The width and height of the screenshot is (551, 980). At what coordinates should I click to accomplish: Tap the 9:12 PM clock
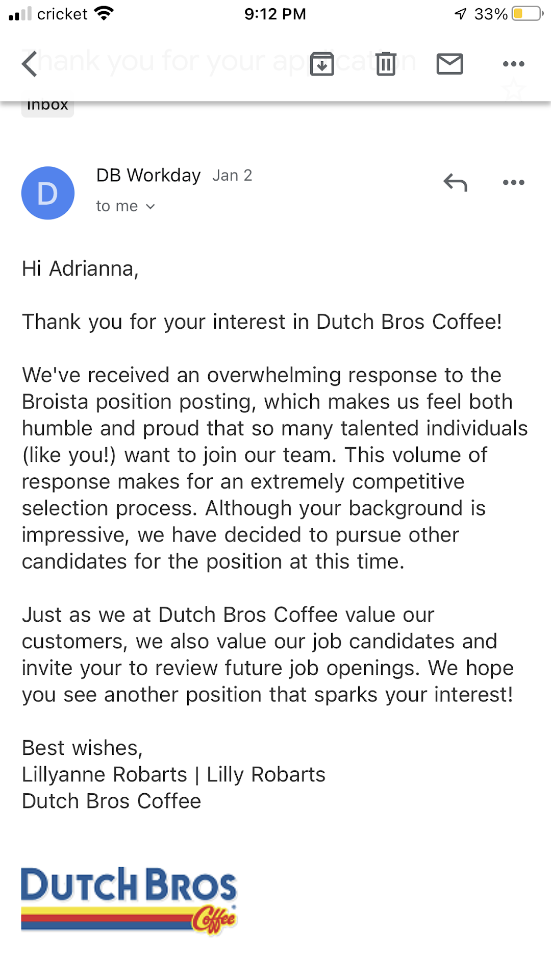(275, 14)
